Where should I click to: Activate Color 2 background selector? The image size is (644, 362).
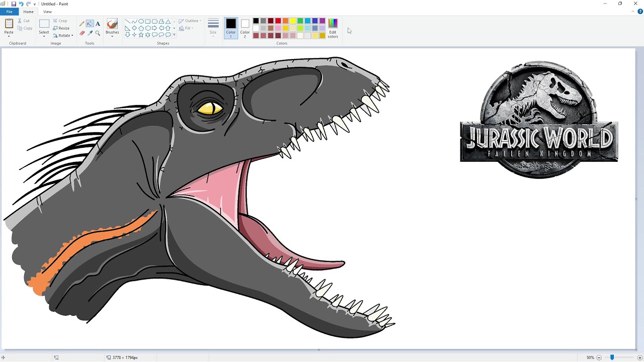(245, 28)
